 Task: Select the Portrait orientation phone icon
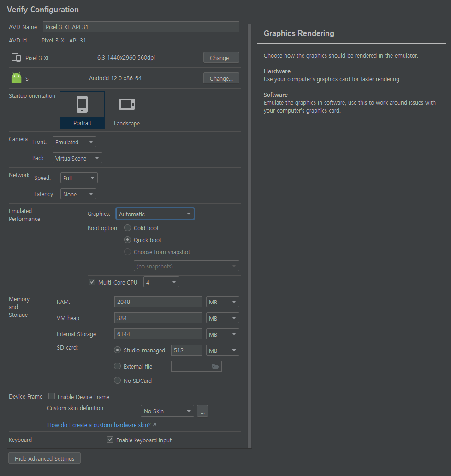[x=82, y=104]
